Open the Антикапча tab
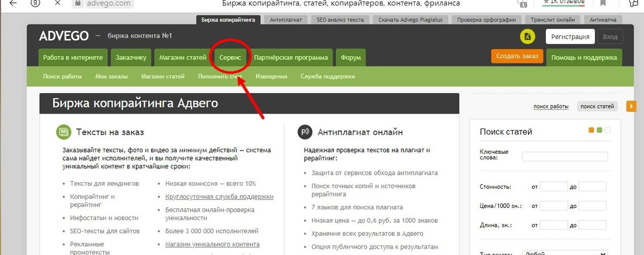This screenshot has width=644, height=255. pos(603,20)
